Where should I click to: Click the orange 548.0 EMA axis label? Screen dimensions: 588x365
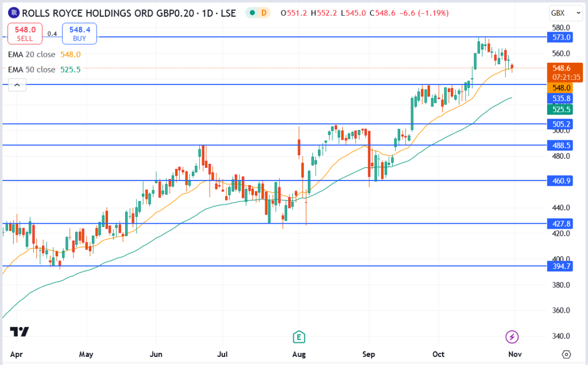[560, 88]
